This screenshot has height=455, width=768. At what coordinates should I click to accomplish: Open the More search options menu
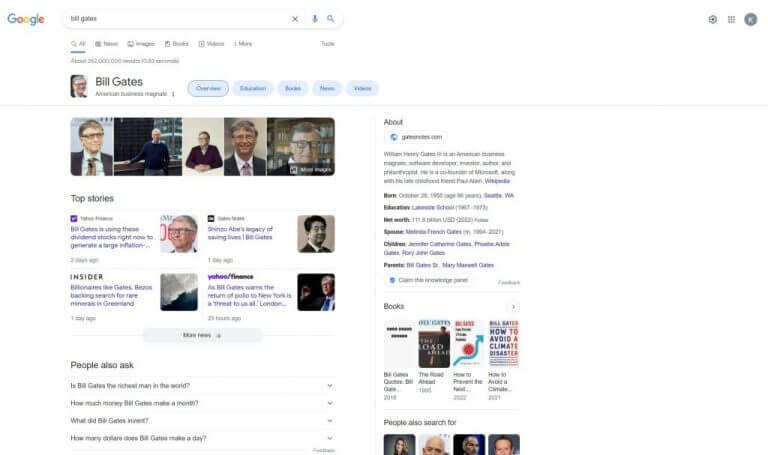coord(242,44)
